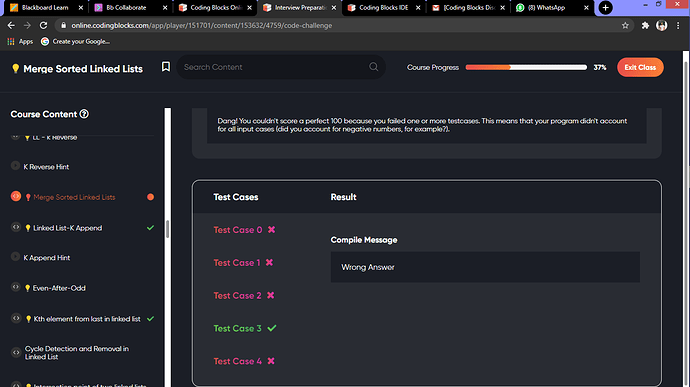This screenshot has width=690, height=387.
Task: Open the Even-After-Odd sidebar item
Action: (59, 288)
